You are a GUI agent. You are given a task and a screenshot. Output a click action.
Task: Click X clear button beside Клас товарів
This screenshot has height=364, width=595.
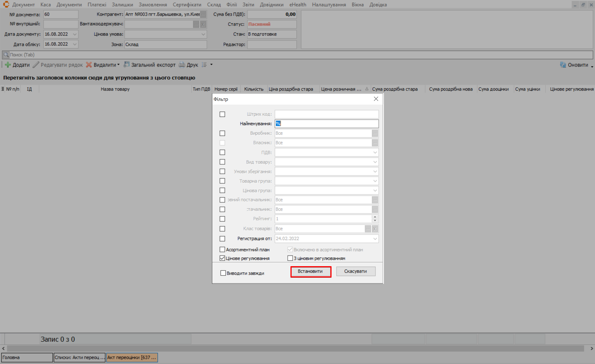[375, 229]
